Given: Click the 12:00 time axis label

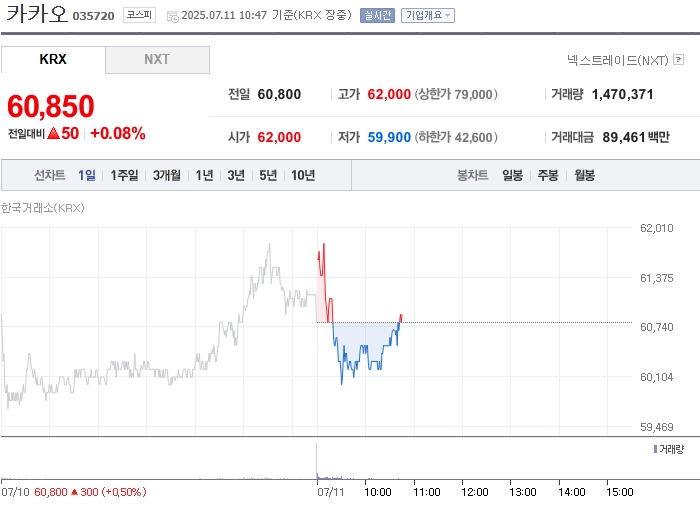Looking at the screenshot, I should (475, 492).
